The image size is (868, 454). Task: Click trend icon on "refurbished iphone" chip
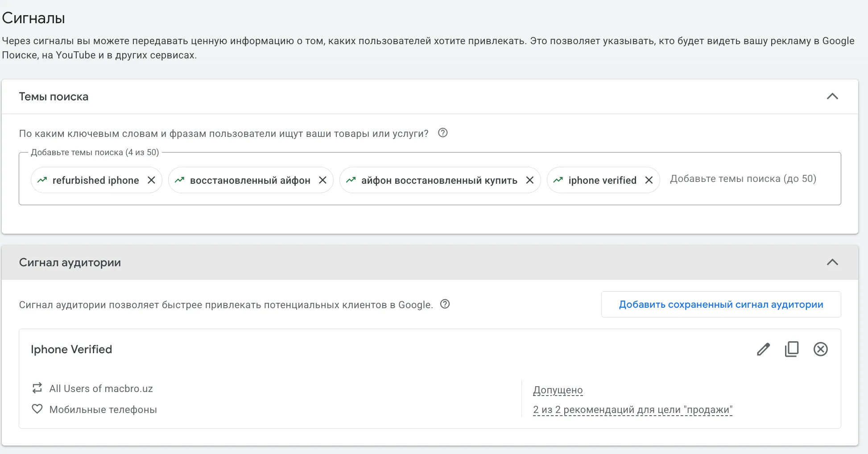42,180
